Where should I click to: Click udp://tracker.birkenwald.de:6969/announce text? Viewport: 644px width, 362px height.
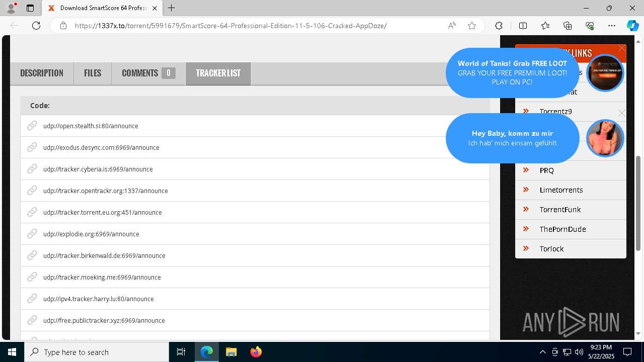click(104, 255)
